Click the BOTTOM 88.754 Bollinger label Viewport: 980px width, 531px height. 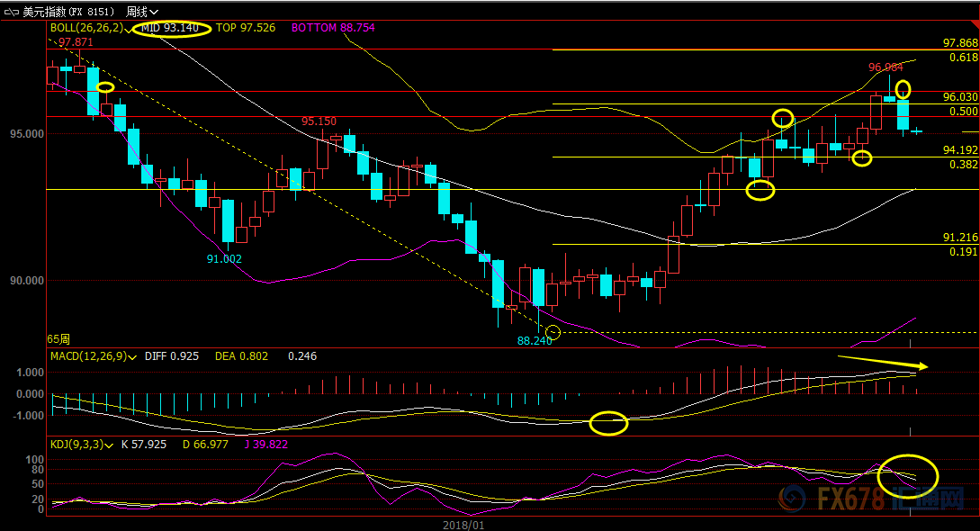tap(332, 29)
